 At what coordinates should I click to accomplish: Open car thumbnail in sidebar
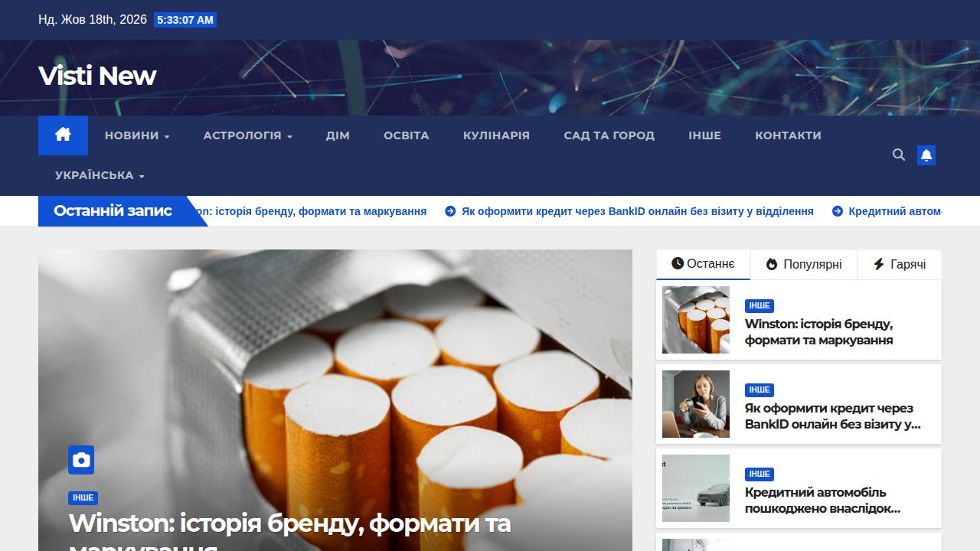(x=696, y=488)
